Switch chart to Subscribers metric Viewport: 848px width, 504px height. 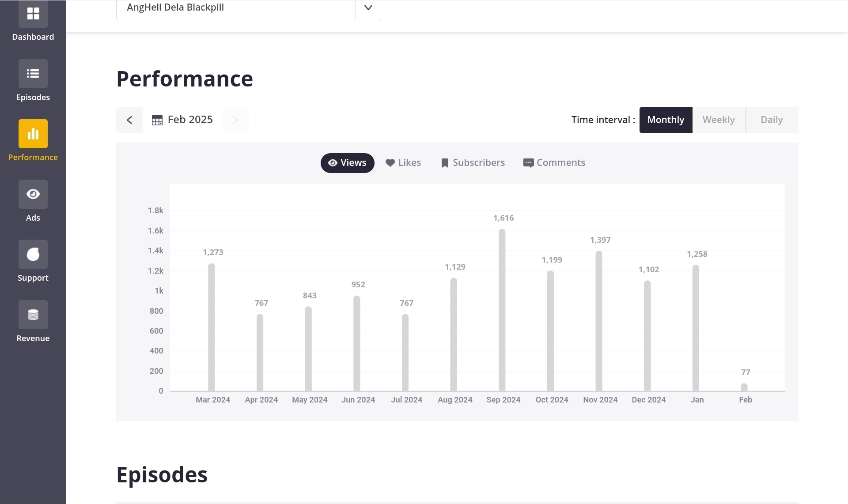click(473, 163)
